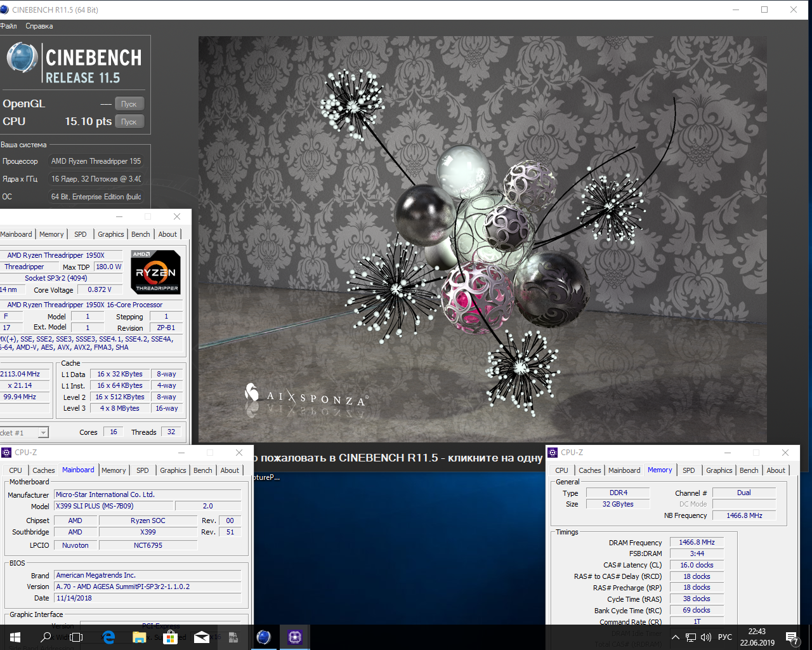Screen dimensions: 812x650
Task: Click the ОС field in Cinebench
Action: [x=96, y=197]
